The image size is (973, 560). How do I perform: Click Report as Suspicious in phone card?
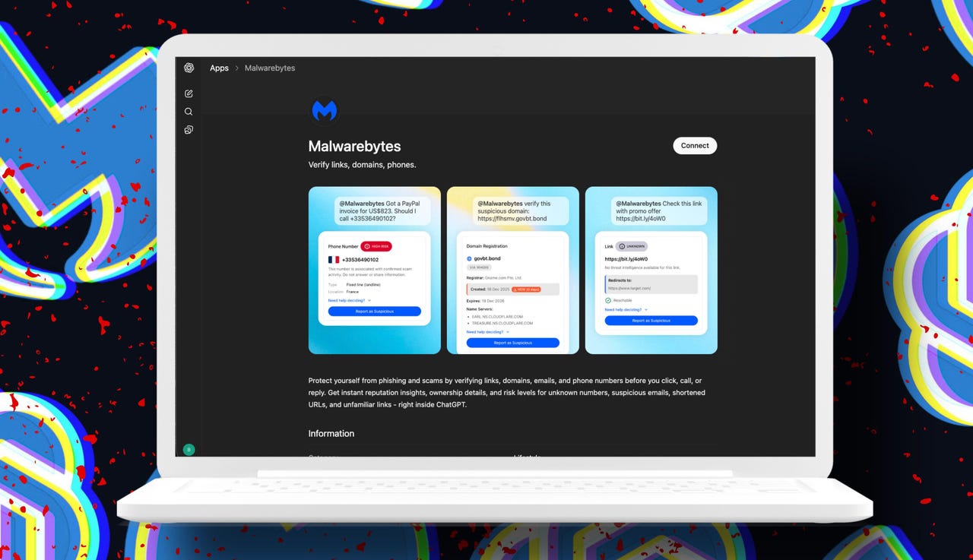pyautogui.click(x=374, y=312)
